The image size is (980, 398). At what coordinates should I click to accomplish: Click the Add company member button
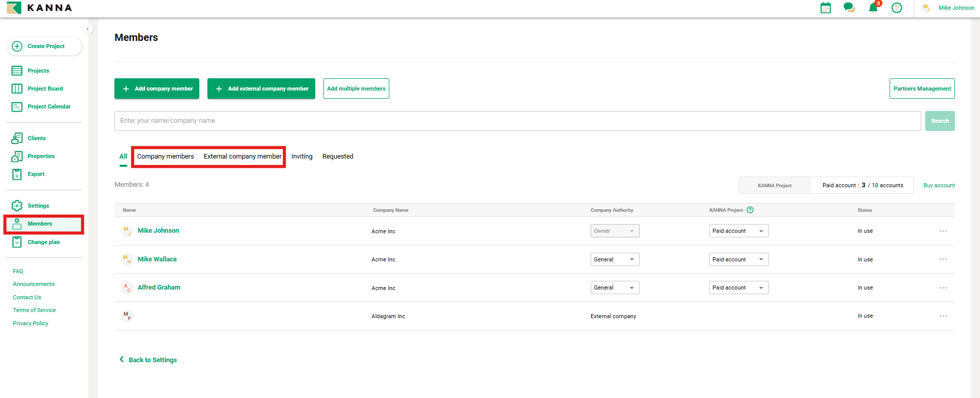[x=157, y=89]
